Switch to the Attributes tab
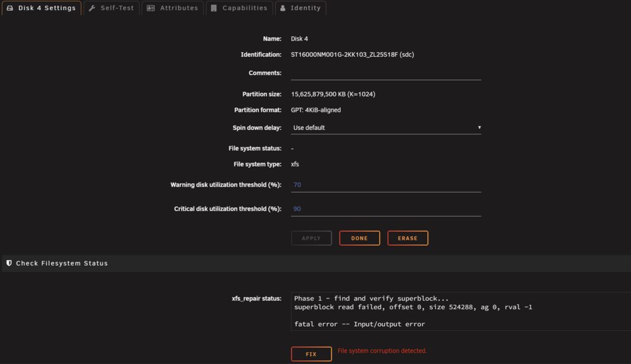The image size is (631, 364). [173, 8]
